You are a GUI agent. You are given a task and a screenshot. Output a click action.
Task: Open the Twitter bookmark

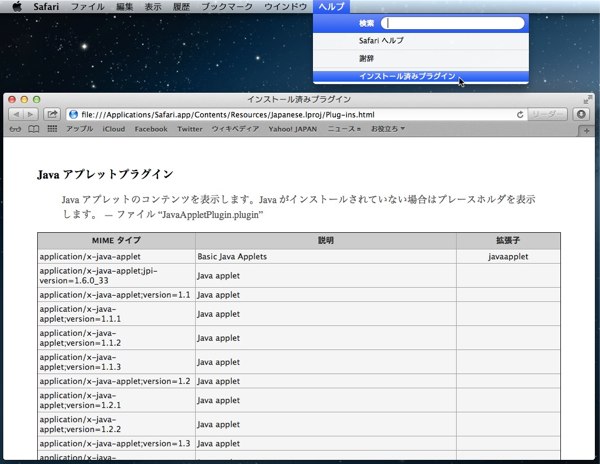point(190,129)
